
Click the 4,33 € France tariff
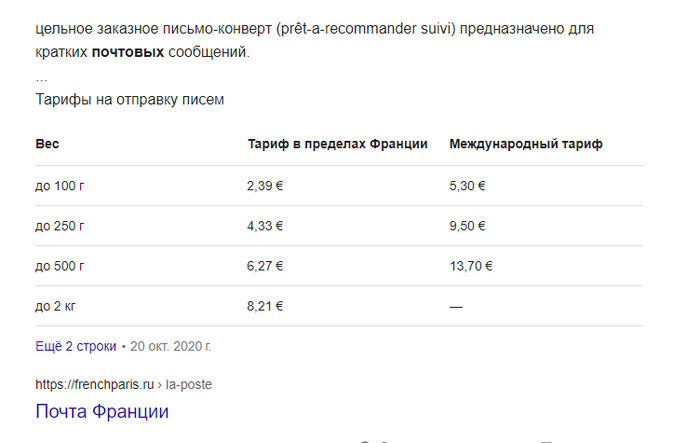[265, 226]
